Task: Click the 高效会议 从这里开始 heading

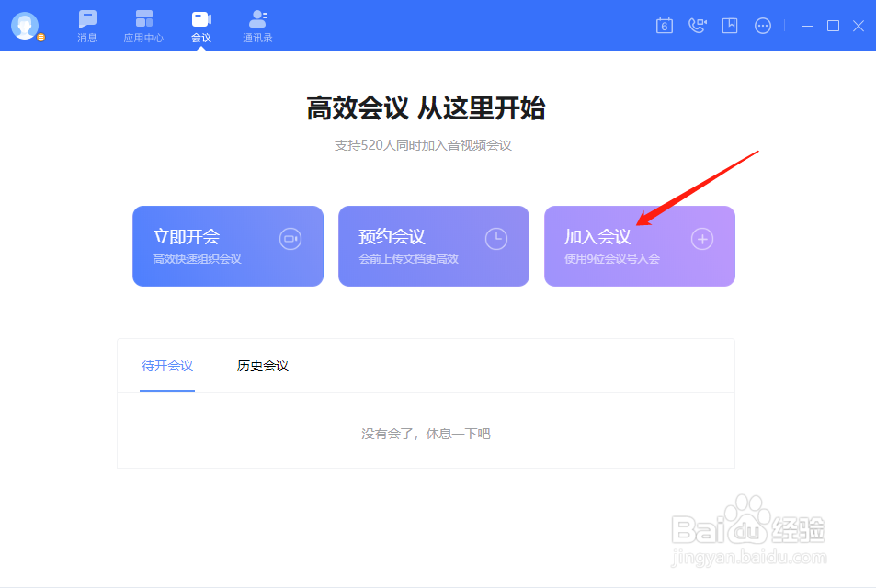Action: click(426, 107)
